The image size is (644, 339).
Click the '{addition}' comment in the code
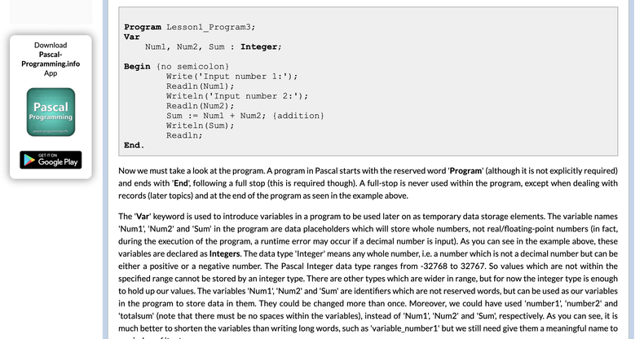[x=300, y=116]
